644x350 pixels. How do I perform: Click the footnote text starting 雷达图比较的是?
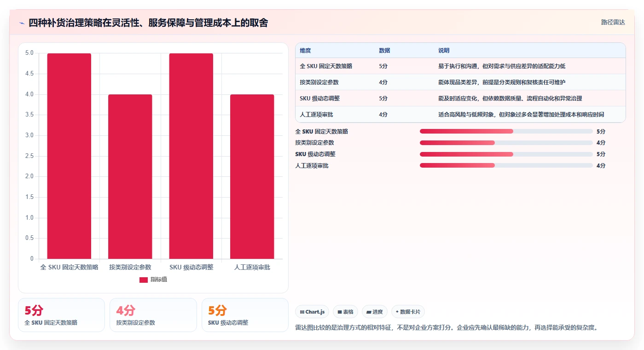pyautogui.click(x=447, y=328)
